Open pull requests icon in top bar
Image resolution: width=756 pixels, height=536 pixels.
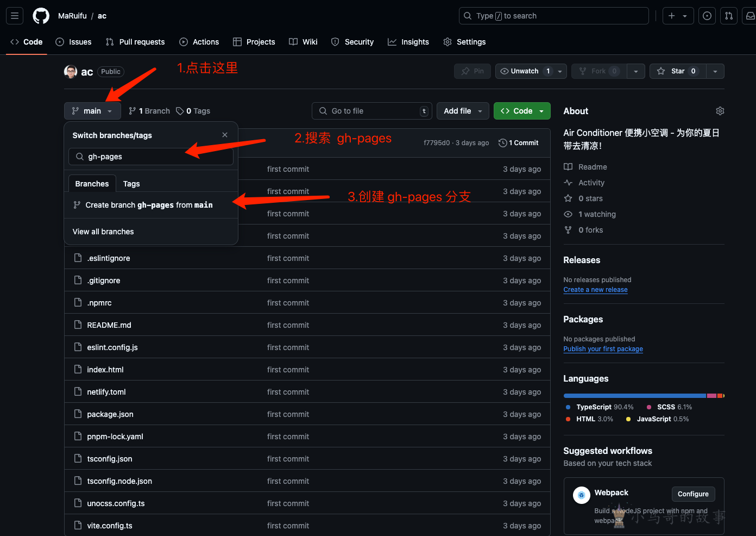point(729,16)
